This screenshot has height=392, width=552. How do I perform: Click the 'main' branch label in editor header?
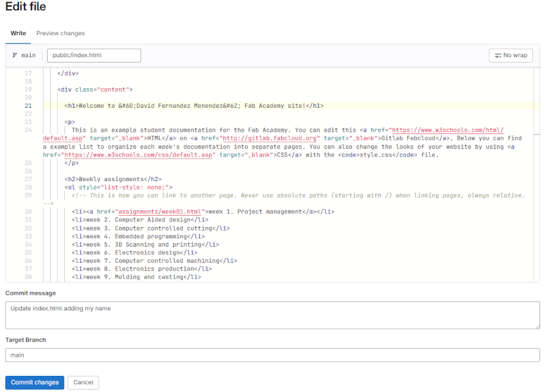[x=28, y=55]
